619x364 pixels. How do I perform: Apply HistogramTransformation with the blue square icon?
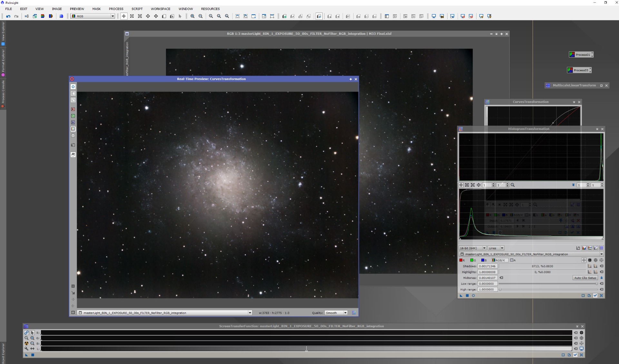tap(467, 295)
